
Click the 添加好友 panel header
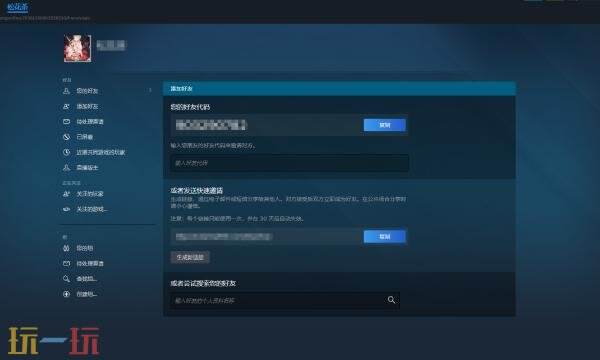(x=339, y=88)
